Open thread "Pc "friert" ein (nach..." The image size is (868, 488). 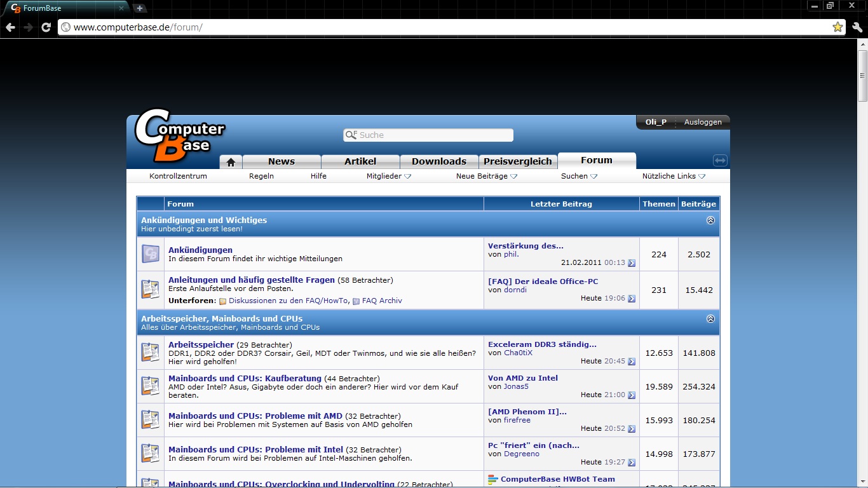click(x=534, y=445)
